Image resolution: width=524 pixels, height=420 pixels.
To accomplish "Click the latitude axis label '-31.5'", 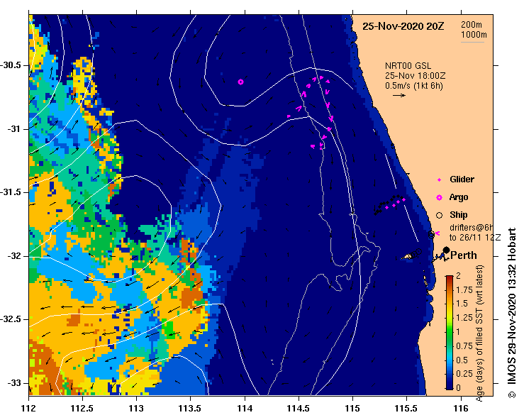I will (11, 192).
